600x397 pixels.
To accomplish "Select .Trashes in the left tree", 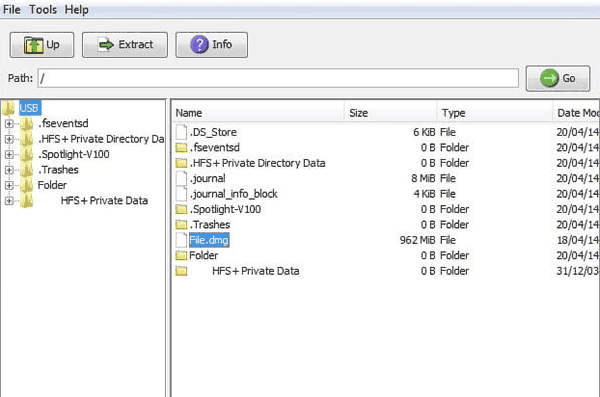I will coord(58,170).
